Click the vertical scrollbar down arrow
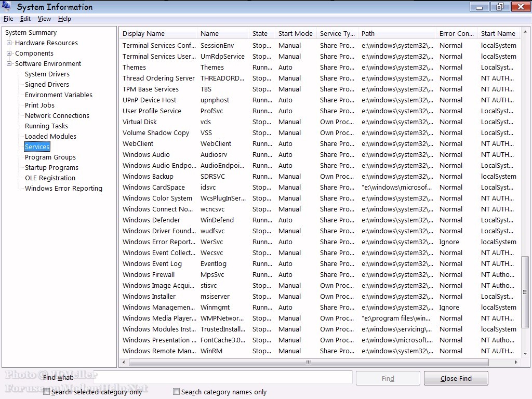The width and height of the screenshot is (532, 399). pyautogui.click(x=525, y=353)
